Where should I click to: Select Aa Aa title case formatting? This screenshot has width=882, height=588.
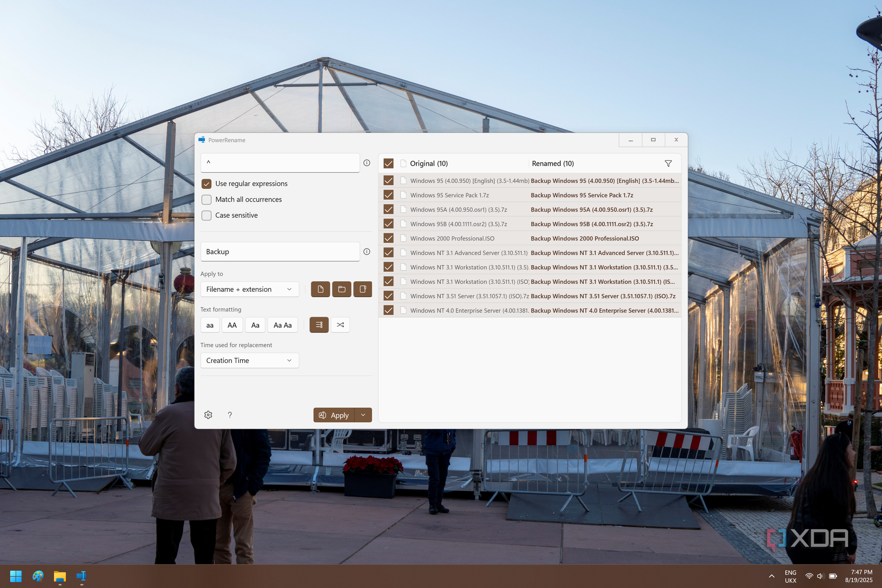[x=283, y=325]
